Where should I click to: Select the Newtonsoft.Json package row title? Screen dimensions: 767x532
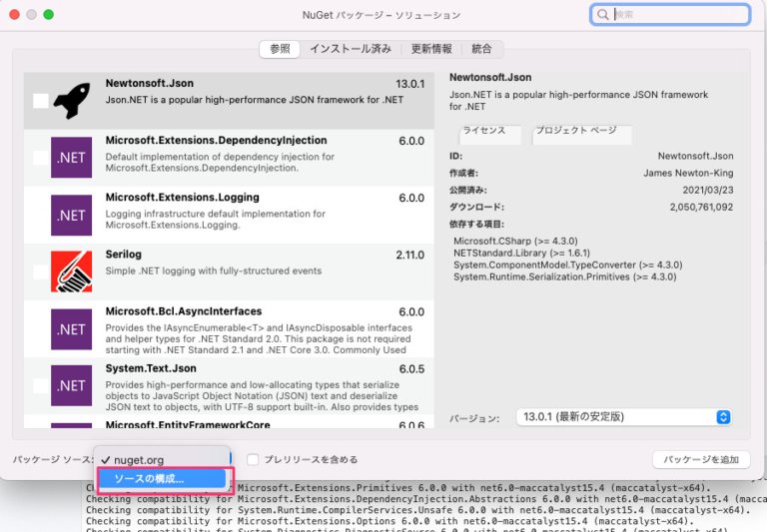coord(150,83)
